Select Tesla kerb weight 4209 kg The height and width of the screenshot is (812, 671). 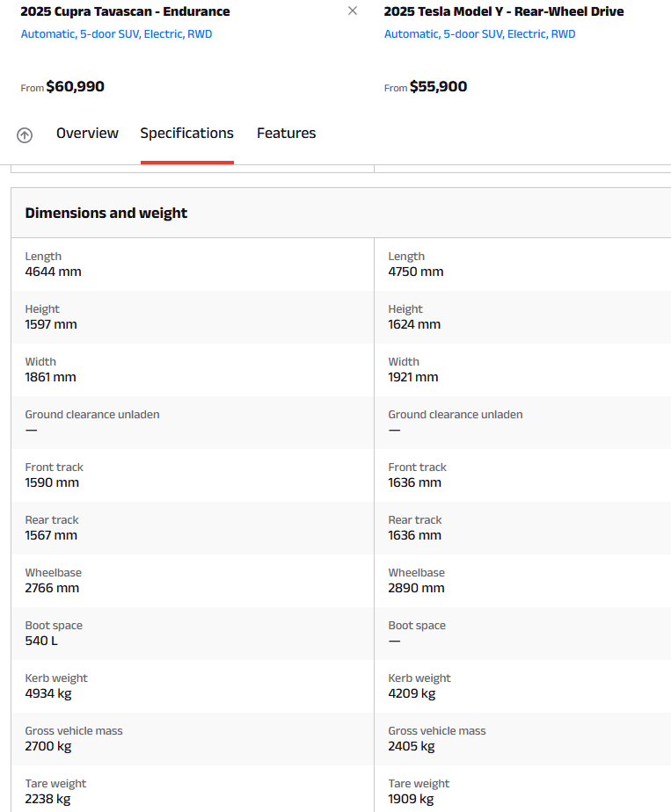click(x=412, y=694)
